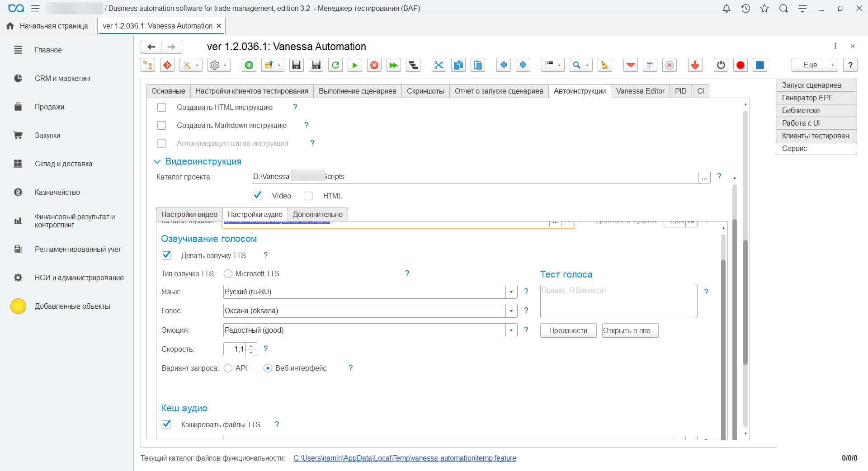This screenshot has width=868, height=471.
Task: Uncheck the Video checkbox
Action: 257,196
